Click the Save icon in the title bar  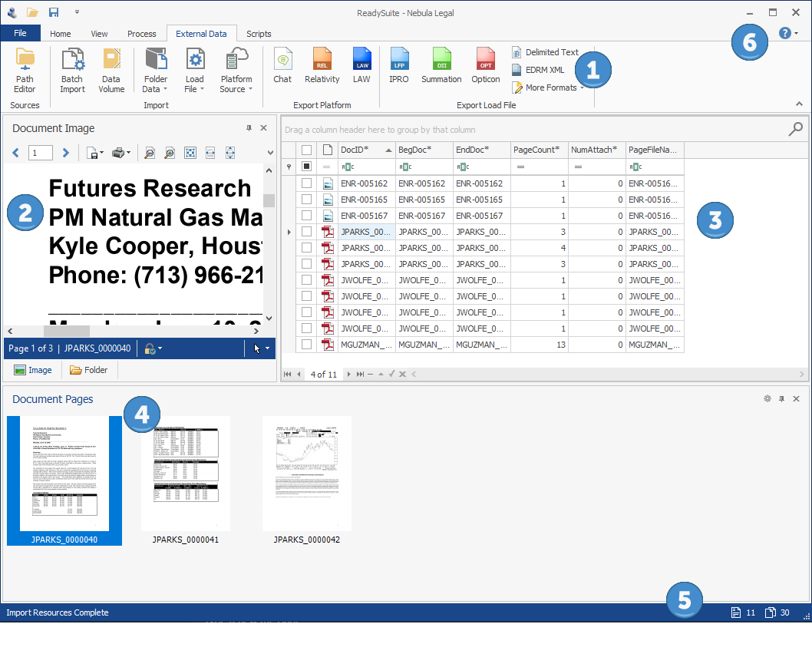53,12
